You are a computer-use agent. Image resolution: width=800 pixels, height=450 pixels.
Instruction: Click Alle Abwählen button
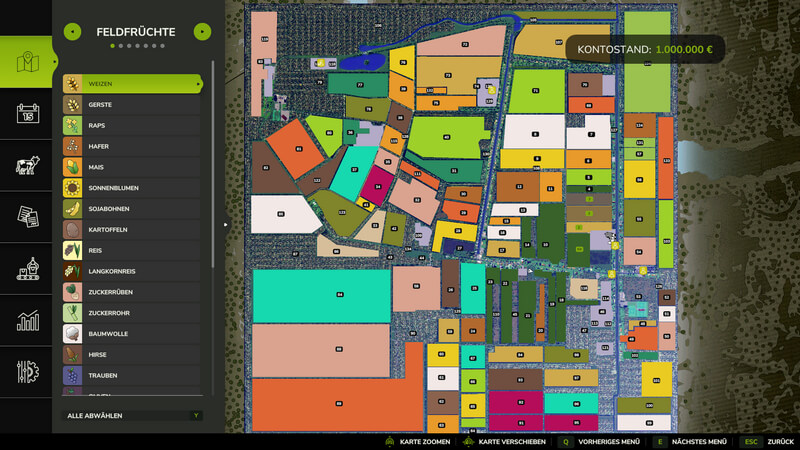point(132,415)
